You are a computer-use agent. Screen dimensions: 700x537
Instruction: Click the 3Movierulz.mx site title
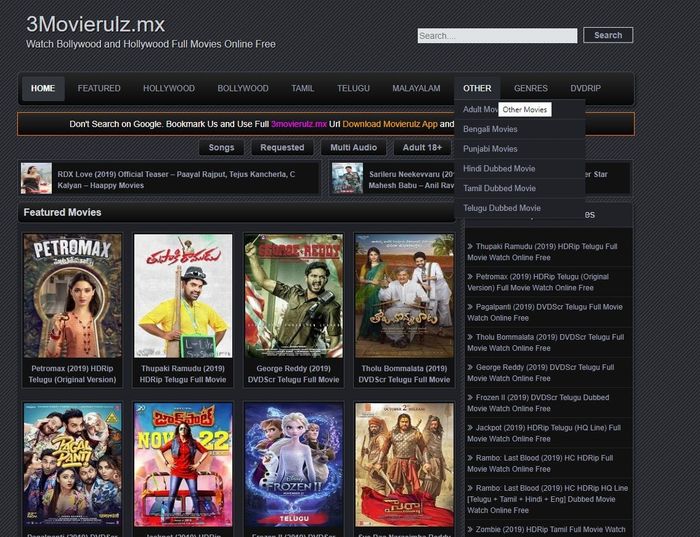pos(96,24)
